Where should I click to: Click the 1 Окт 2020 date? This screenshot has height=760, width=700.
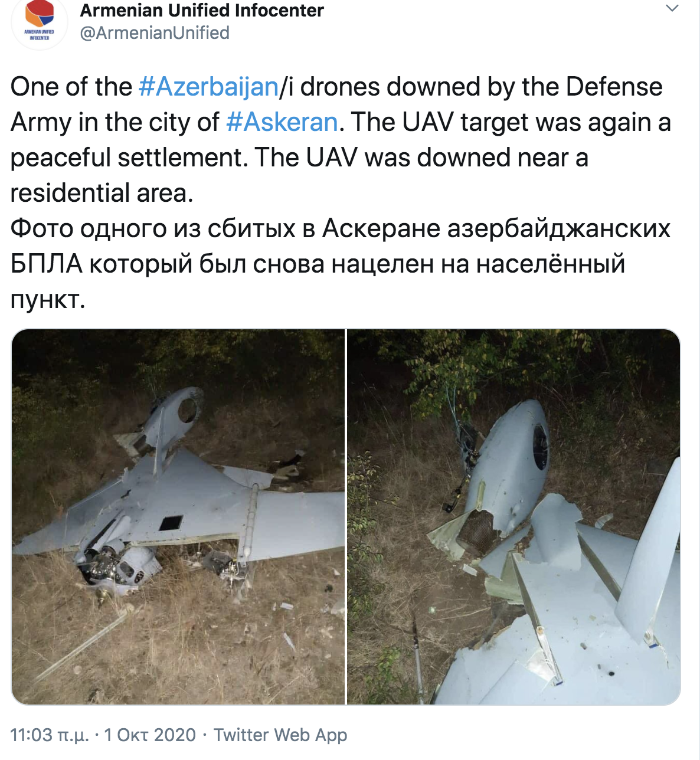150,735
